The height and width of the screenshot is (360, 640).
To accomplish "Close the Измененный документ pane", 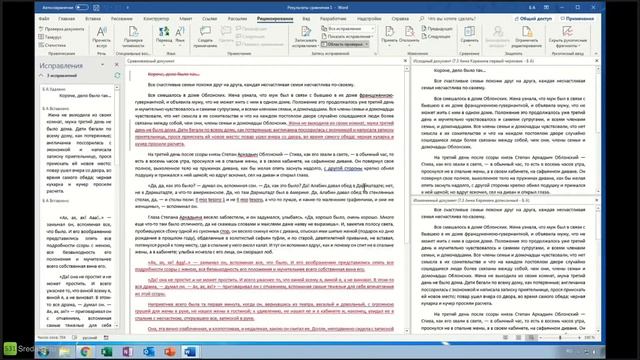I will click(597, 200).
